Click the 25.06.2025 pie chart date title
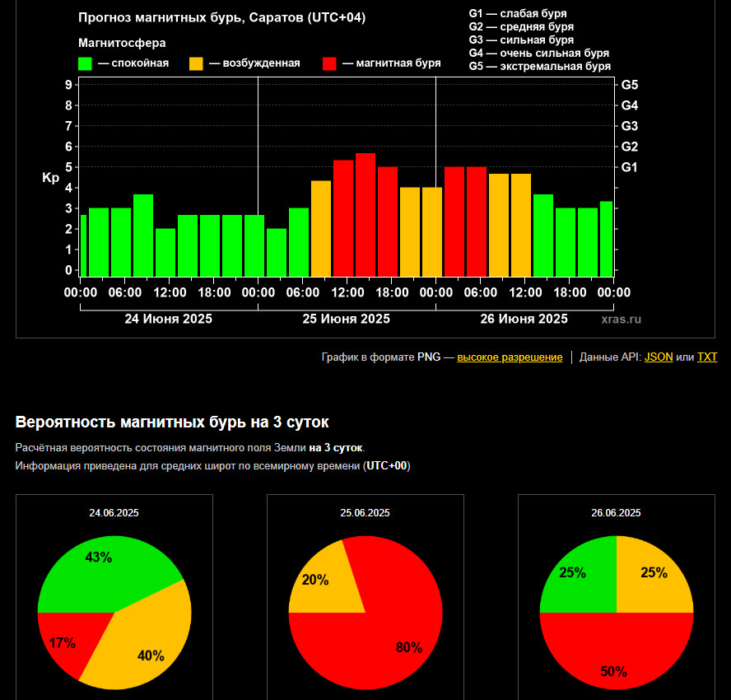 (x=365, y=513)
